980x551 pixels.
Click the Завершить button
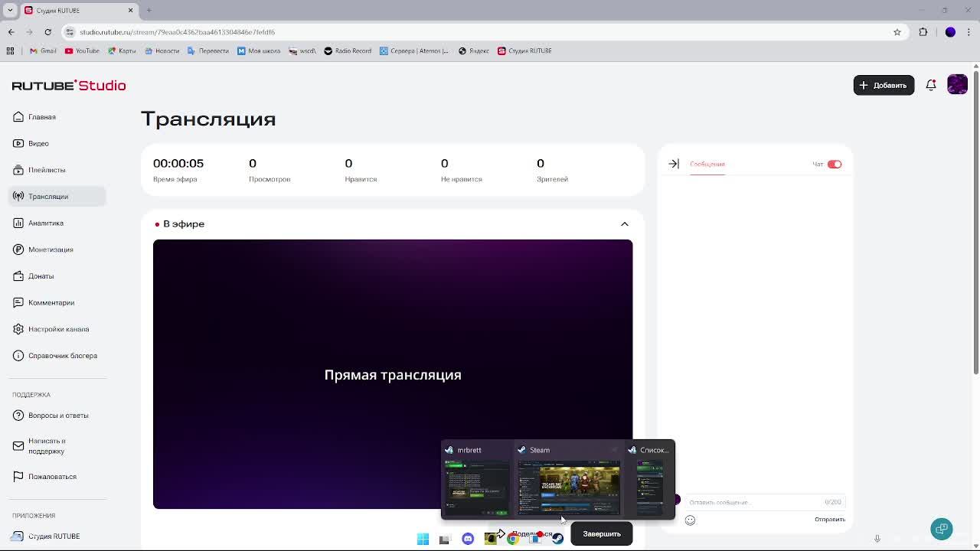point(602,533)
